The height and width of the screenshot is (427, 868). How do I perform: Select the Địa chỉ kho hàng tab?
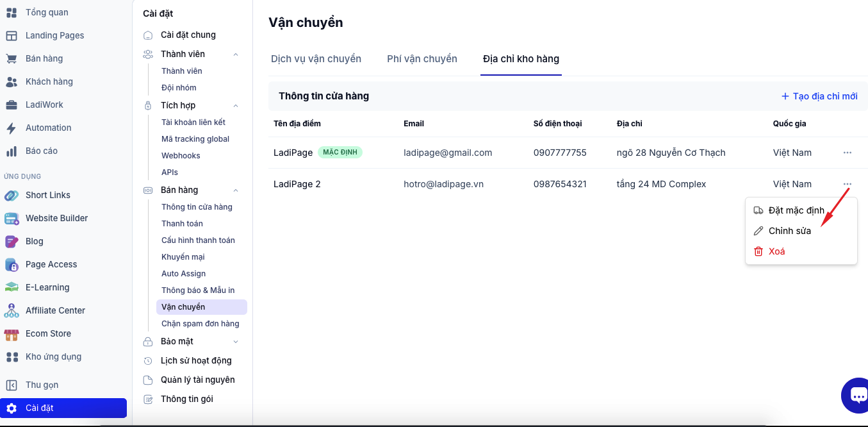tap(521, 59)
